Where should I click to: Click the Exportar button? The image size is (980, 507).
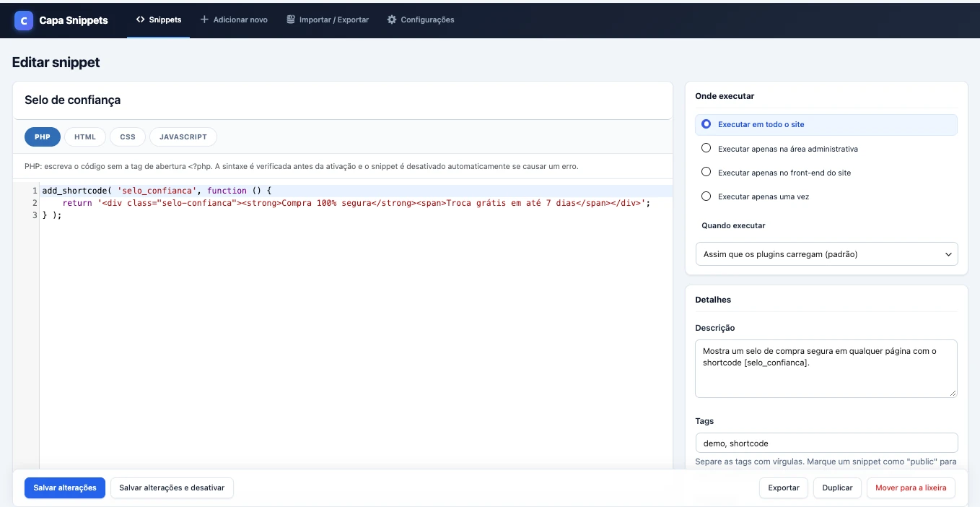pyautogui.click(x=783, y=488)
